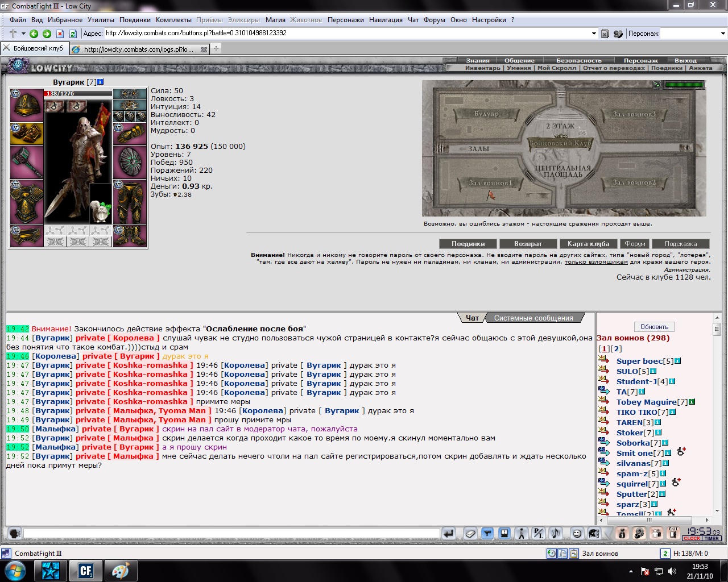This screenshot has width=728, height=582.
Task: Click the Обновить button in the user list
Action: coord(654,327)
